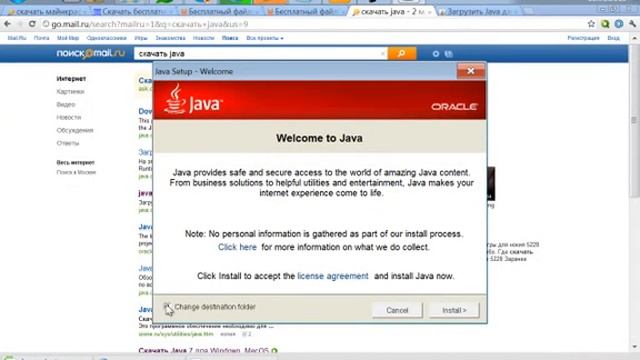Image resolution: width=640 pixels, height=360 pixels.
Task: Select the Новости sidebar search category
Action: [x=69, y=118]
